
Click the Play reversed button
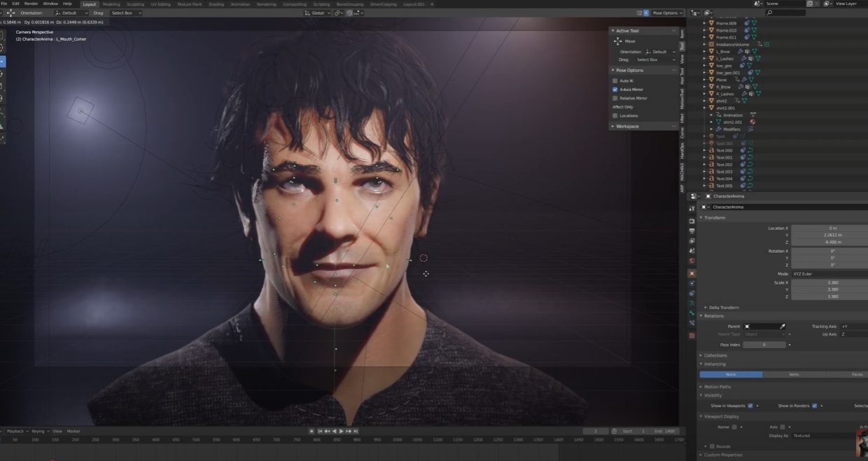pos(335,431)
